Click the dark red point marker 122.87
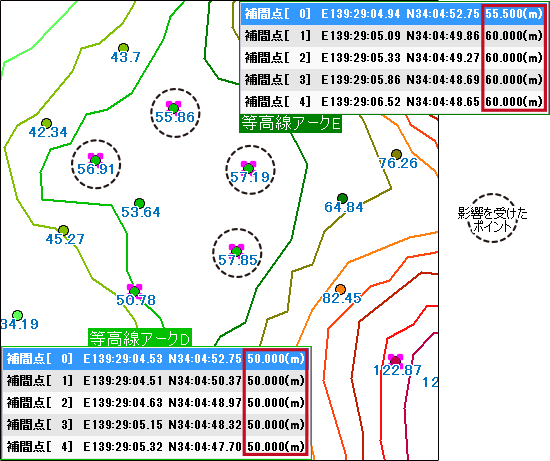The image size is (550, 461). pos(395,360)
